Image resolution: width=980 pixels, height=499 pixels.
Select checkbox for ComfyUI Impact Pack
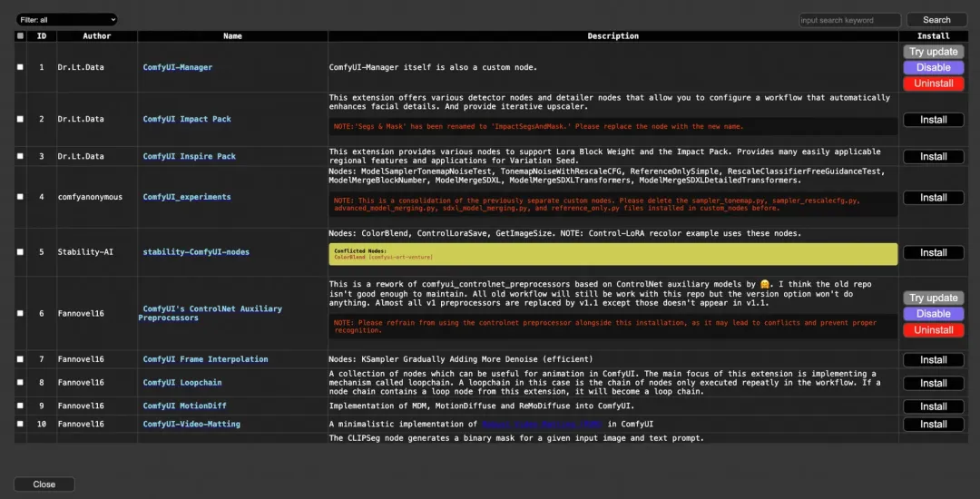[21, 119]
